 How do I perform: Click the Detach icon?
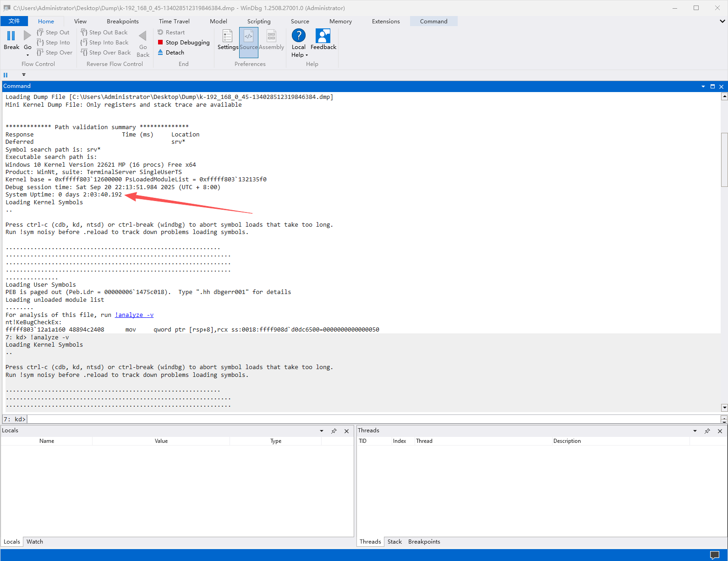click(160, 53)
